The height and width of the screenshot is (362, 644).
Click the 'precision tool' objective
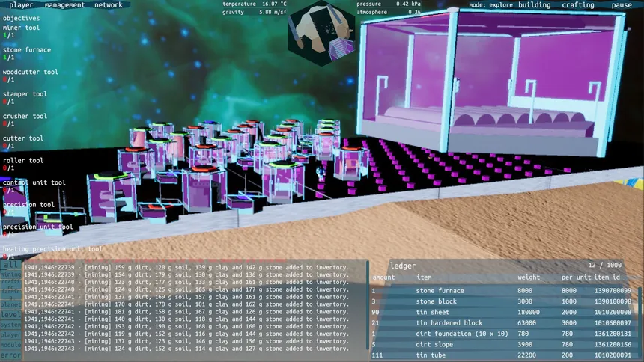point(28,205)
